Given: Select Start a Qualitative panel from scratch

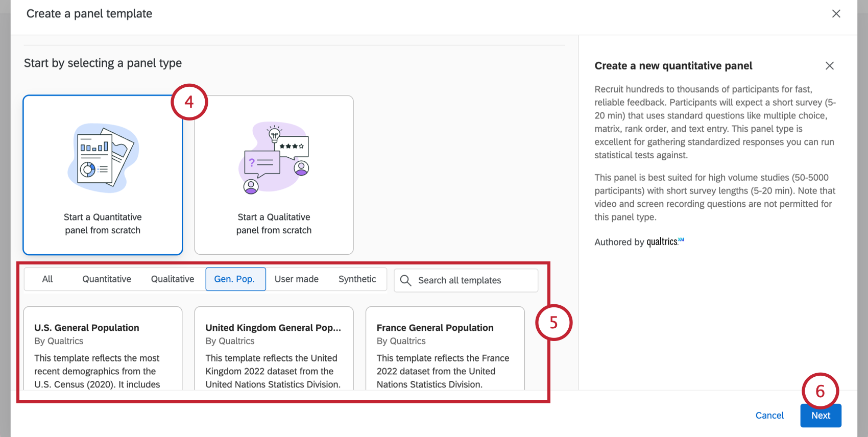Looking at the screenshot, I should [274, 224].
